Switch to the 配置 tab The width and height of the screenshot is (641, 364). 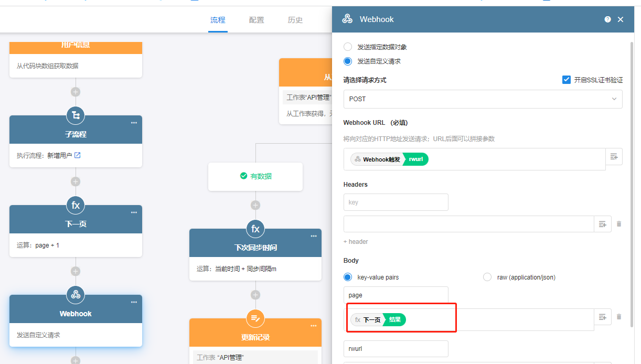click(x=257, y=20)
